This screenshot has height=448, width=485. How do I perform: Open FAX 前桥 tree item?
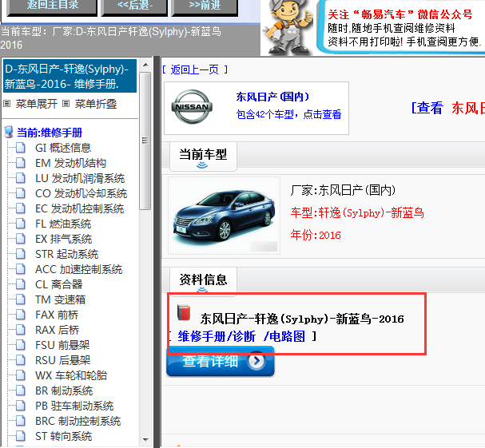(x=57, y=315)
